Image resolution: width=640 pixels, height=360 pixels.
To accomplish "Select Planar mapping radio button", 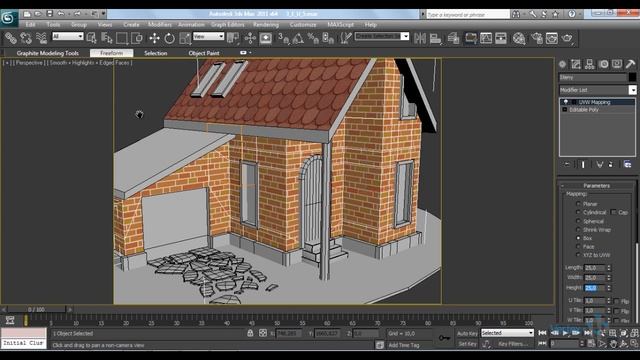I will point(578,203).
